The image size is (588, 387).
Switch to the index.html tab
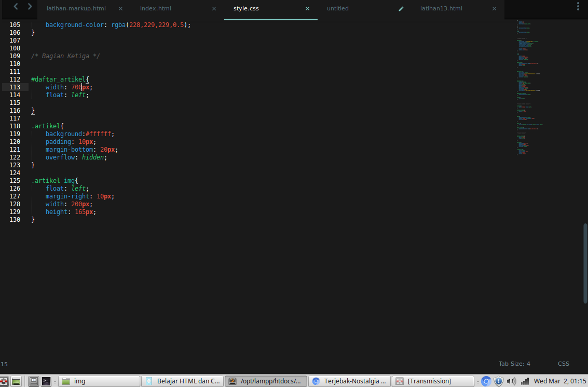pos(156,8)
